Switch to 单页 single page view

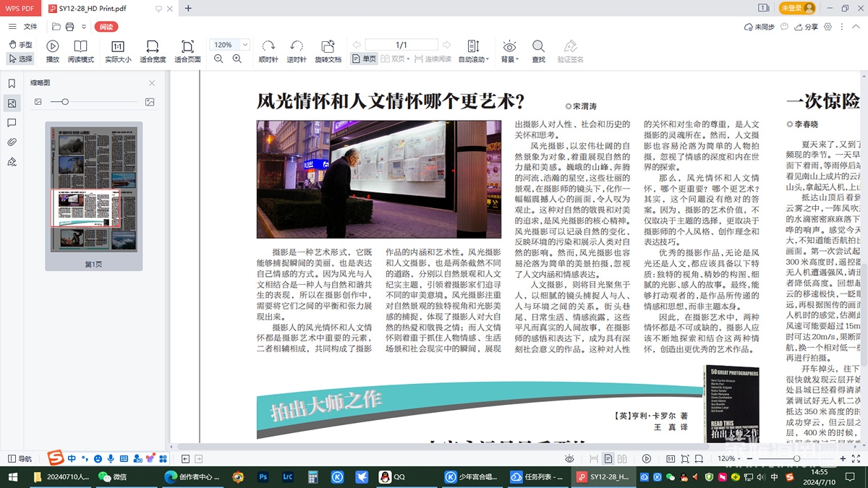(364, 59)
